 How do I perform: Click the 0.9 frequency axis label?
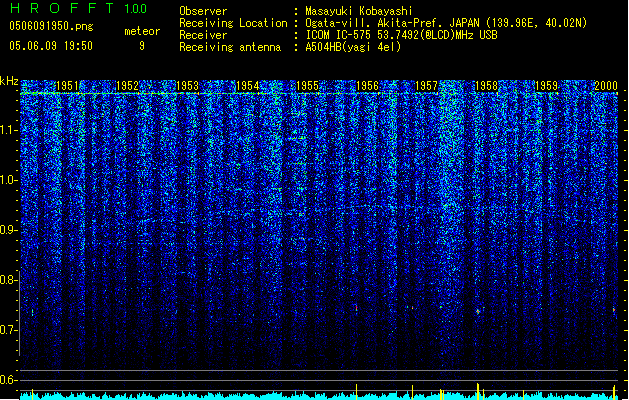[9, 230]
